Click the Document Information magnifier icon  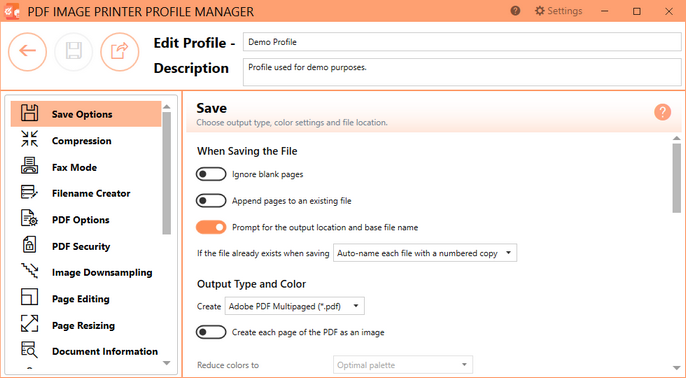[30, 350]
